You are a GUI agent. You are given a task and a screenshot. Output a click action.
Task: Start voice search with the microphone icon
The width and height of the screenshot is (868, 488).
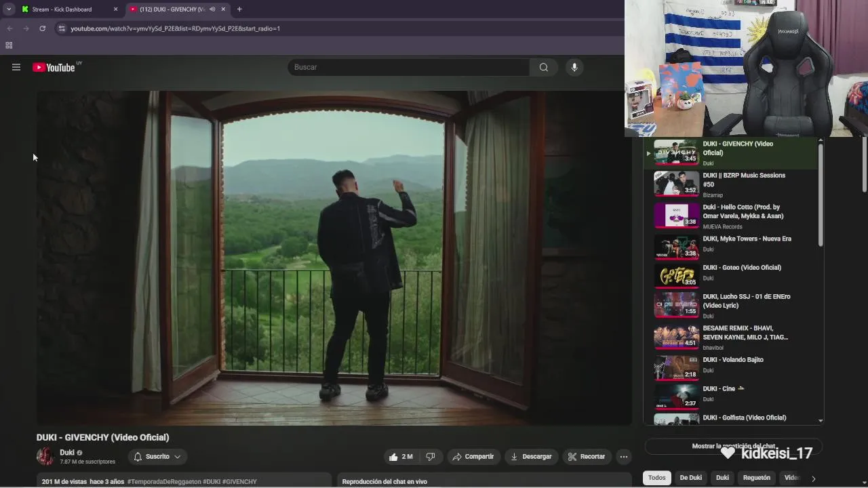tap(574, 67)
